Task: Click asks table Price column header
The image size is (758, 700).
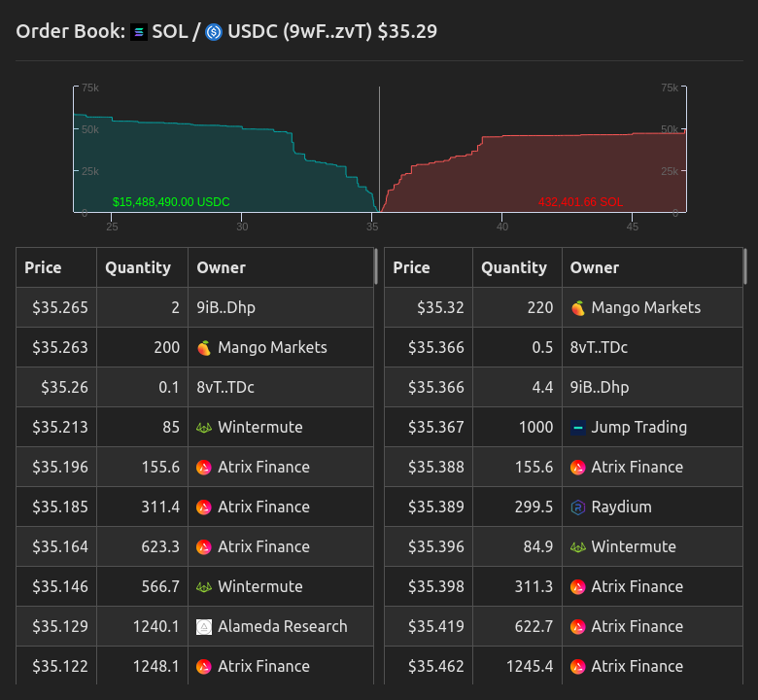Action: point(411,267)
